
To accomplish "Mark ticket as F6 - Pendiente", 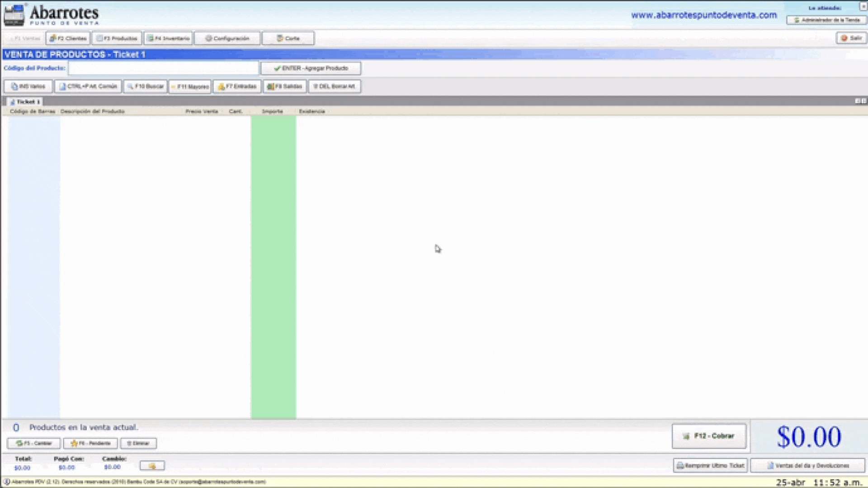I will point(90,443).
